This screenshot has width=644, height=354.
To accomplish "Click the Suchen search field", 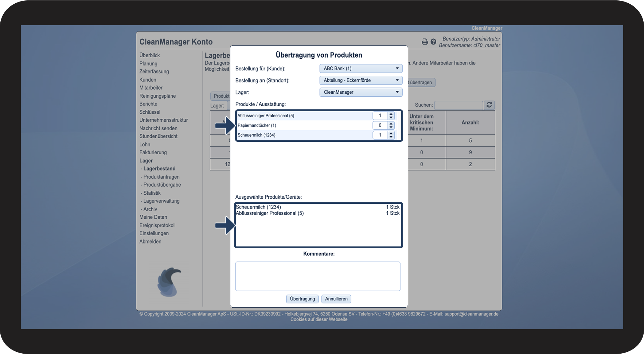I will (458, 105).
